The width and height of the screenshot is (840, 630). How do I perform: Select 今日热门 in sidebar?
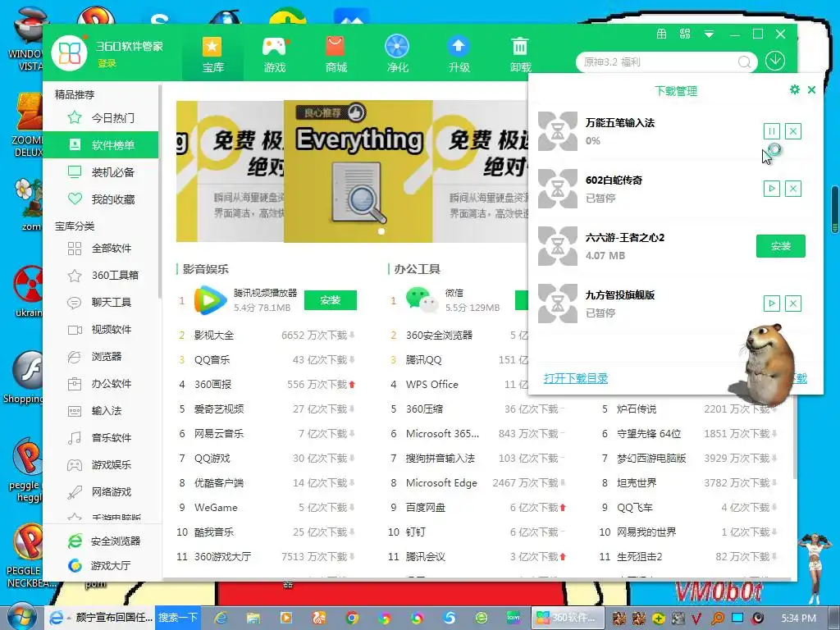(101, 118)
